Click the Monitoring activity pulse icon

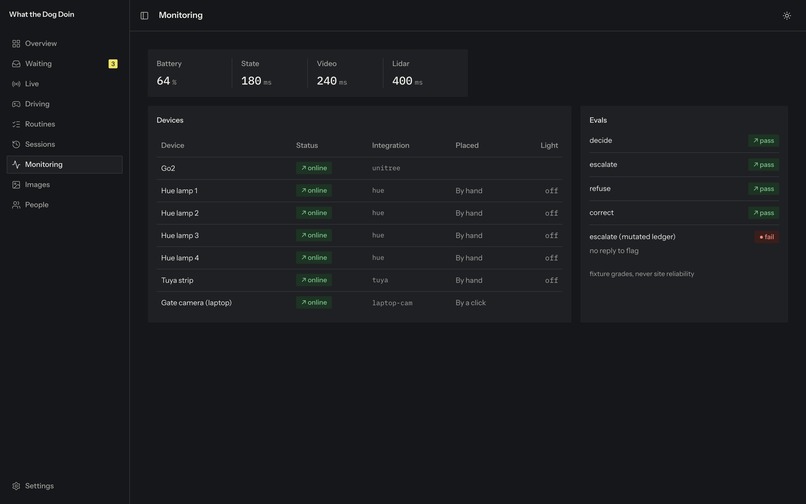(16, 165)
